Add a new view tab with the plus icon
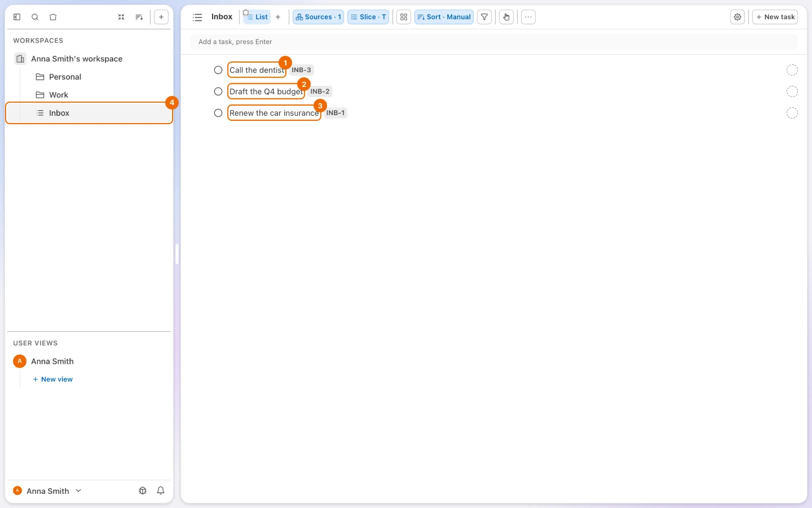Viewport: 812px width, 508px height. click(278, 17)
